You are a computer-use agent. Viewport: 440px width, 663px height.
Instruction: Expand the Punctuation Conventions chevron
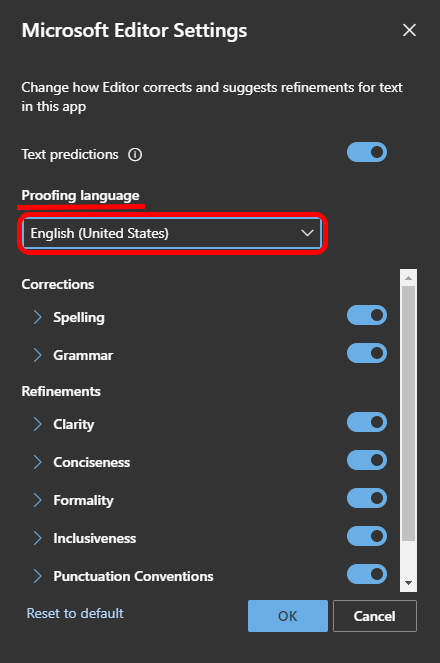(x=38, y=576)
